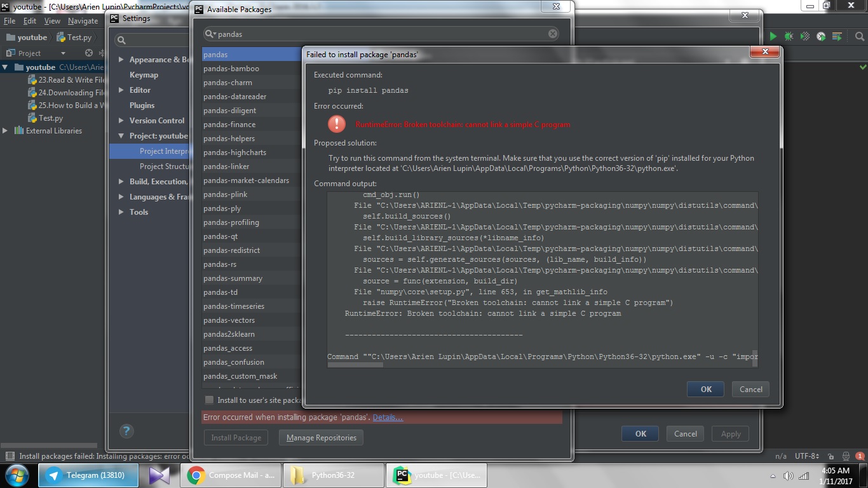Open the View menu
Screen dimensions: 868x488
tap(52, 21)
